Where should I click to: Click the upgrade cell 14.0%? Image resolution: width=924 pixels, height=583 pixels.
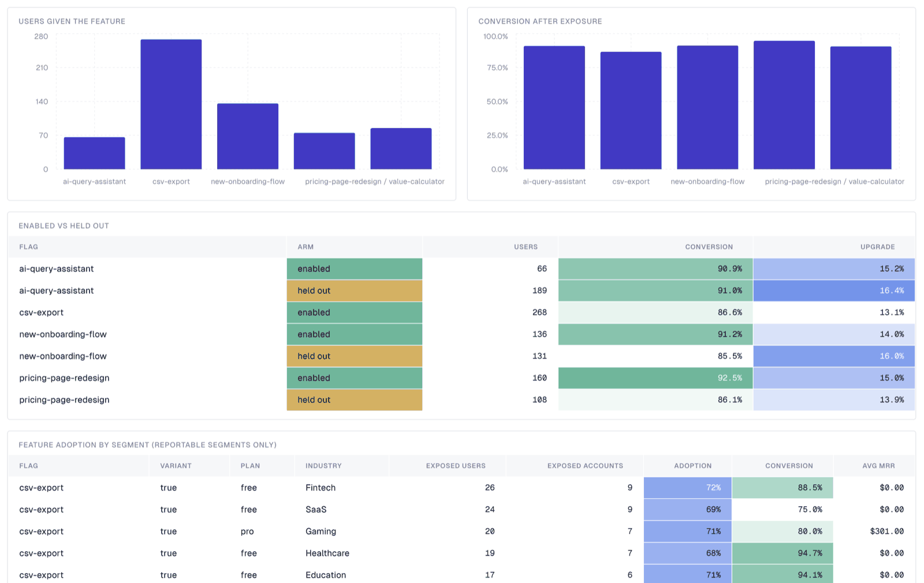(834, 334)
